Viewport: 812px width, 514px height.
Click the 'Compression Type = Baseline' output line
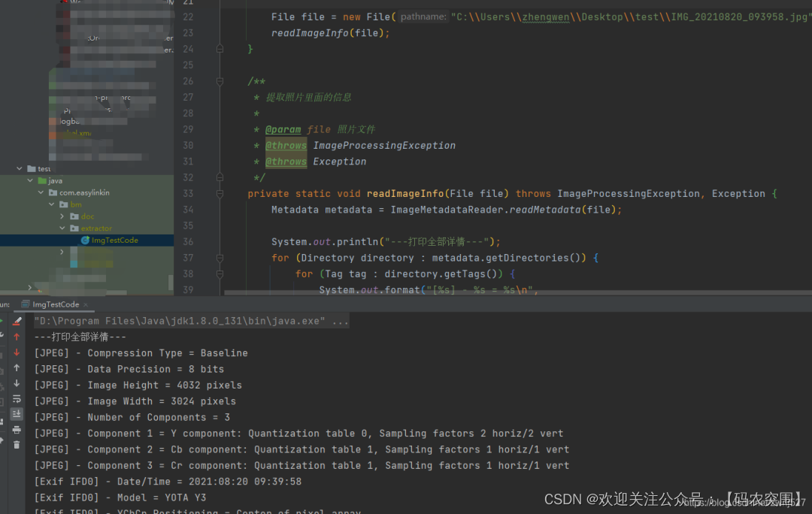pos(141,353)
